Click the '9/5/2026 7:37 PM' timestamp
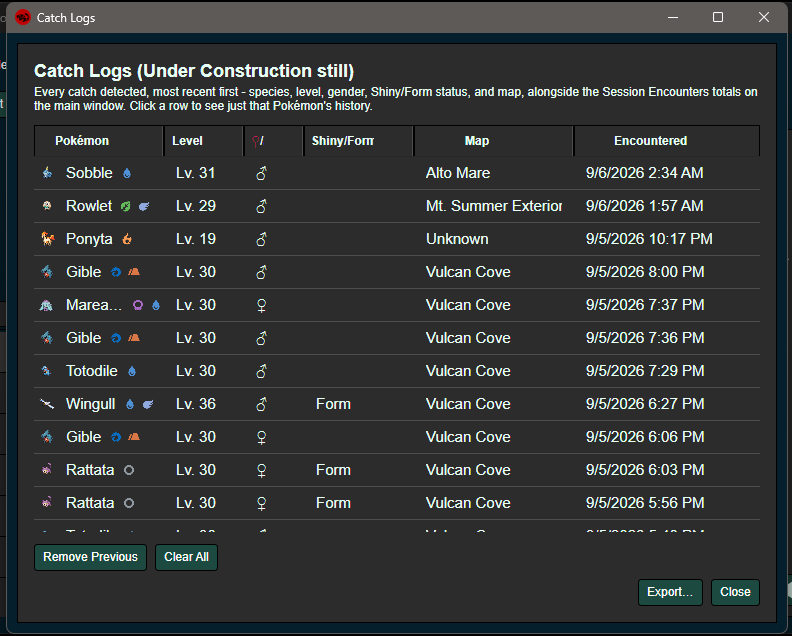This screenshot has height=636, width=792. (645, 305)
